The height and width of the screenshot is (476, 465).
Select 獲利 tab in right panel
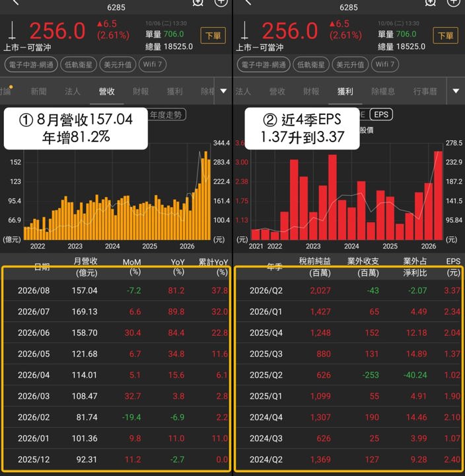point(345,91)
